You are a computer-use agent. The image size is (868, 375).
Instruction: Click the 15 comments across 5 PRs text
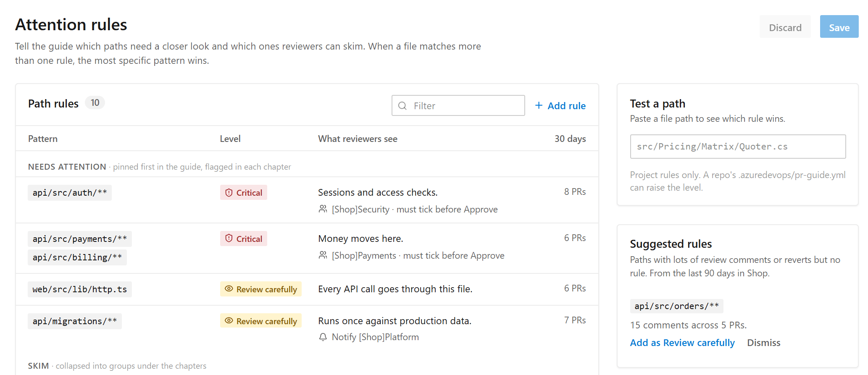(688, 325)
